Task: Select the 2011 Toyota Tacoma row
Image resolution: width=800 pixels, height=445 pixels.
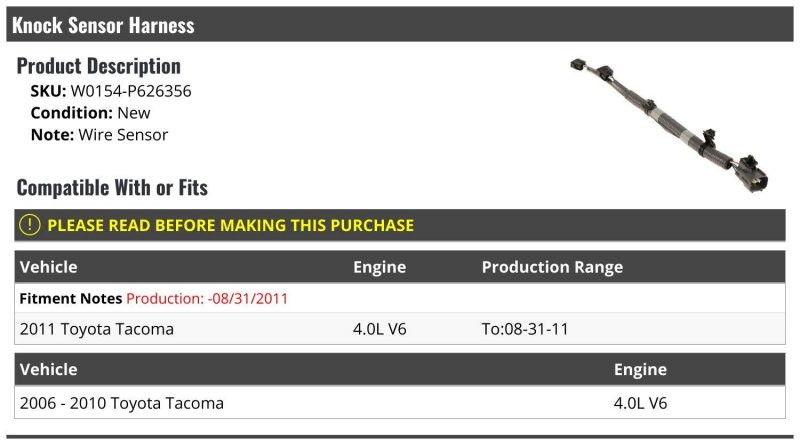Action: click(97, 329)
